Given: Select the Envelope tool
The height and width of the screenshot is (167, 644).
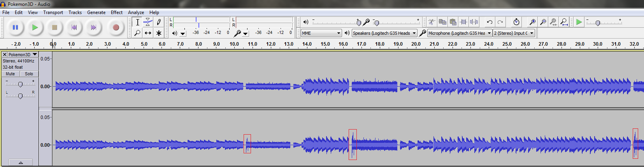Looking at the screenshot, I should [148, 22].
